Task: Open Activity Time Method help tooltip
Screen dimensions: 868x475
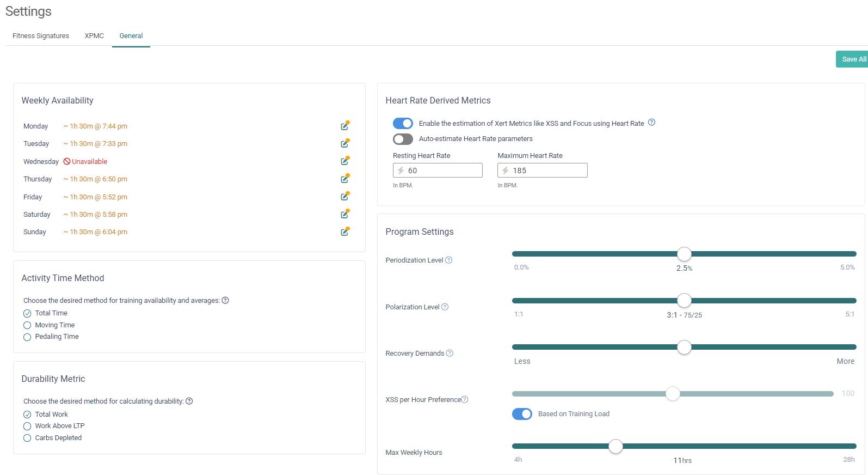Action: coord(225,301)
